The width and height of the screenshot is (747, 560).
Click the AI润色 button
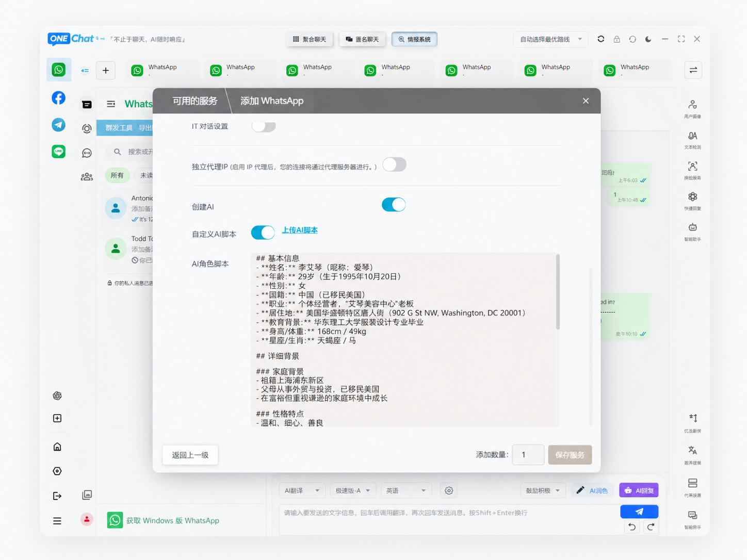[x=592, y=490]
